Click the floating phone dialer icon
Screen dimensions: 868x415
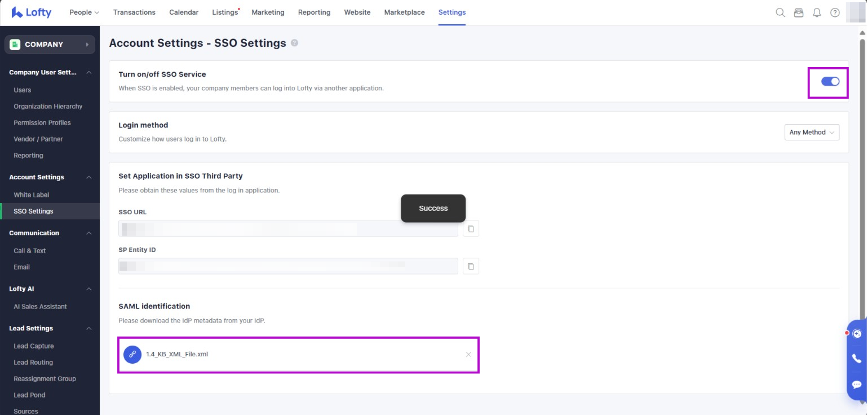tap(857, 359)
